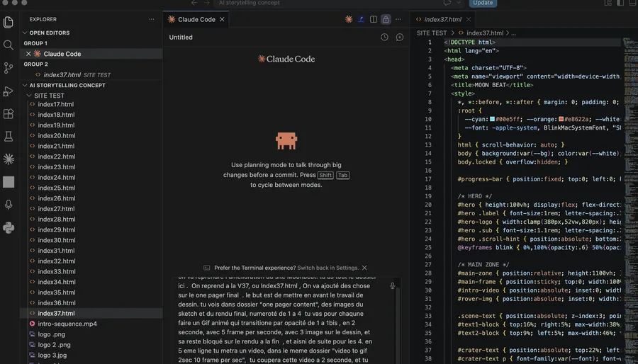Open logo 2 .png file
This screenshot has height=364, width=638.
coord(91,344)
